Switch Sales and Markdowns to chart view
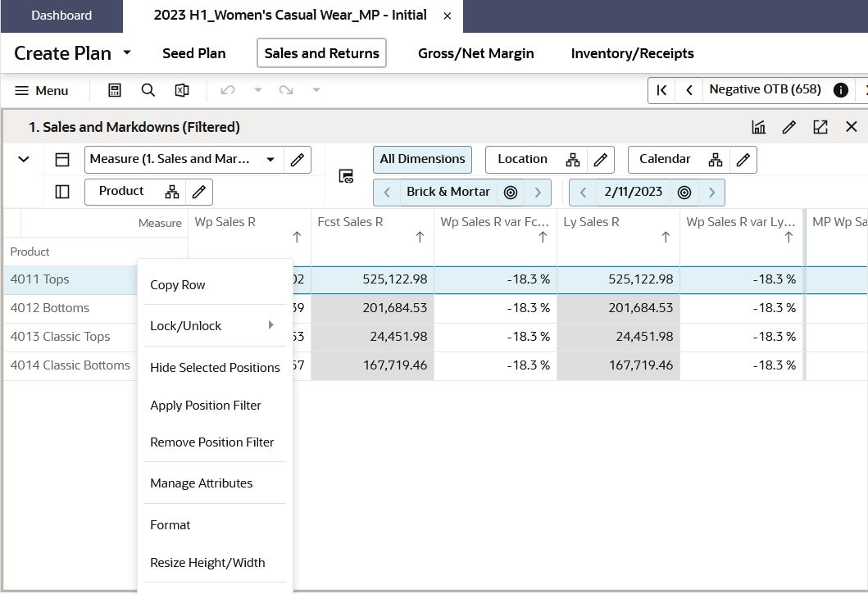The width and height of the screenshot is (868, 594). (758, 127)
